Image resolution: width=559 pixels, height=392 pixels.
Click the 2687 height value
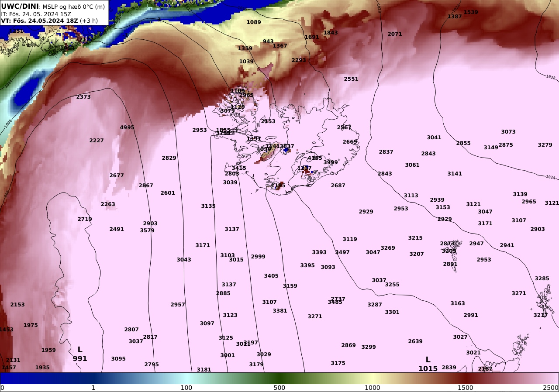pyautogui.click(x=338, y=186)
